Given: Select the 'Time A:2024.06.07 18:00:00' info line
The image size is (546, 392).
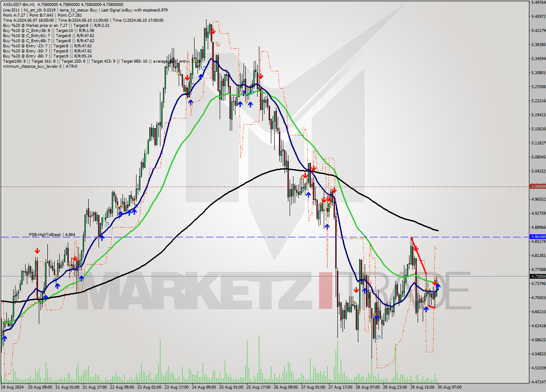Looking at the screenshot, I should pos(83,20).
